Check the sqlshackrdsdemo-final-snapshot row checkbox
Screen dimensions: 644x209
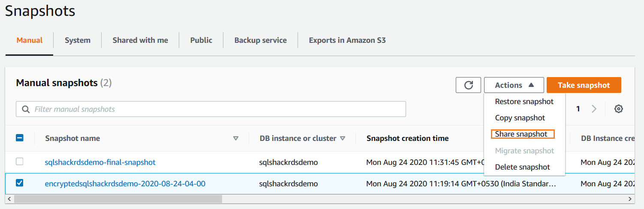coord(19,162)
